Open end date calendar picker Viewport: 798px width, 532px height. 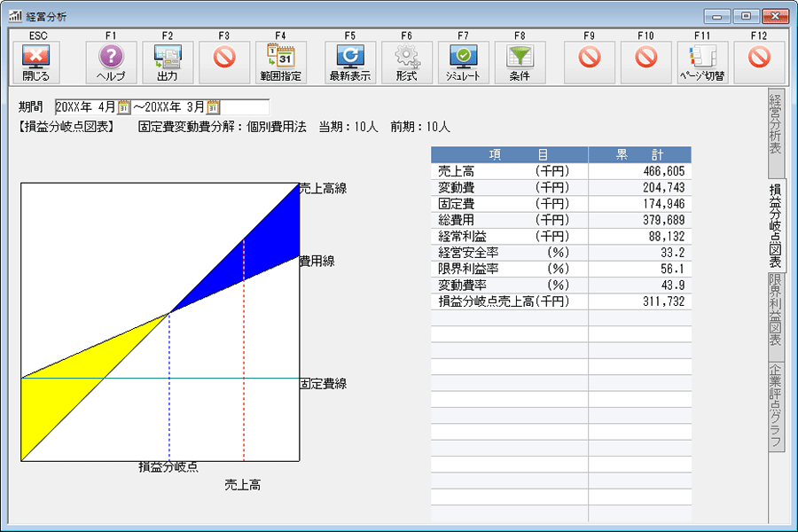(213, 107)
